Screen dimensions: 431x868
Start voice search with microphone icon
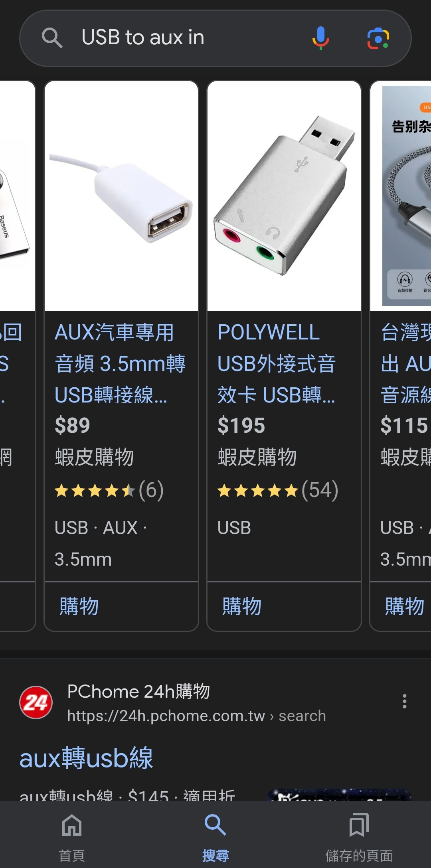[320, 38]
